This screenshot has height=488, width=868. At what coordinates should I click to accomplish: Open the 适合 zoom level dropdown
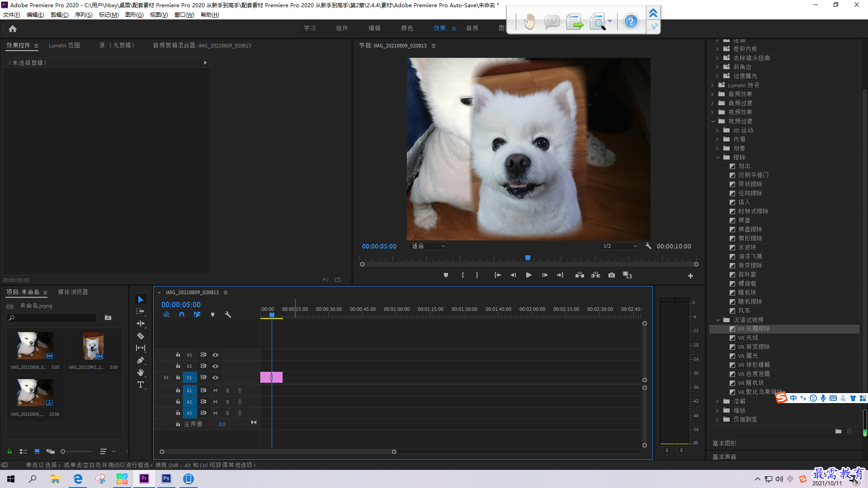[x=428, y=246]
